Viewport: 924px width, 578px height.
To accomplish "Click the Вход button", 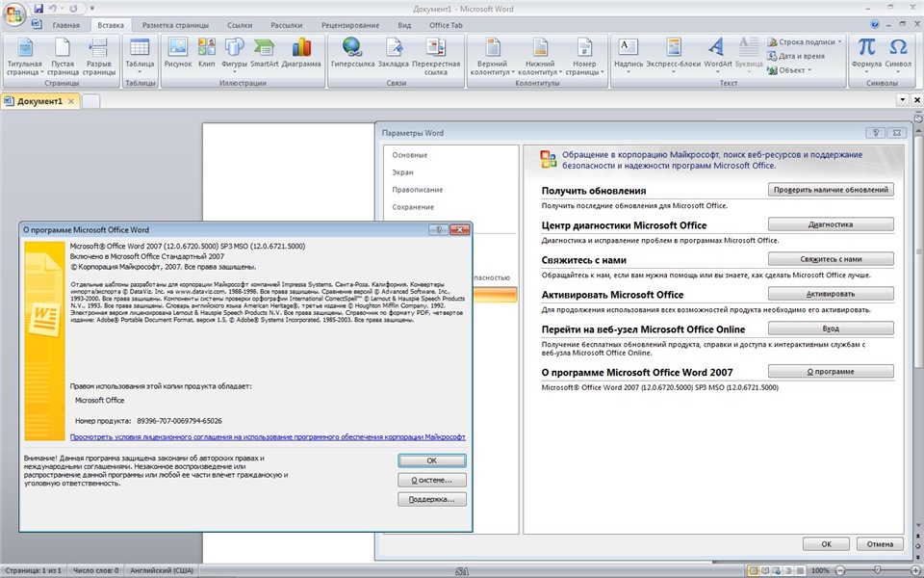I will pyautogui.click(x=831, y=328).
